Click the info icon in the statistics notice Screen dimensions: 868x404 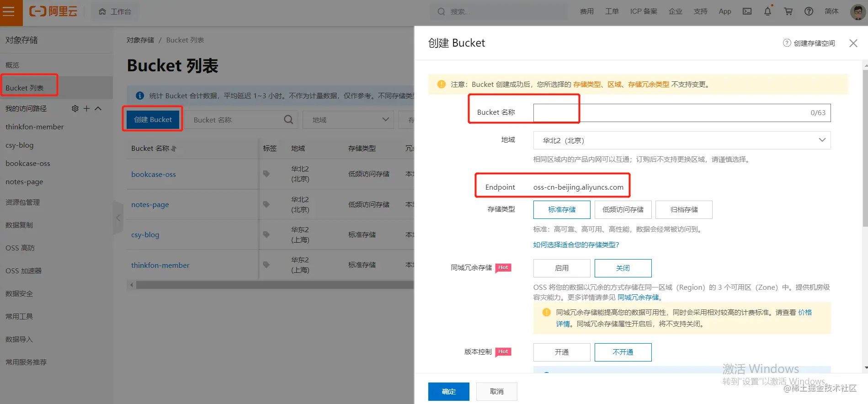[140, 96]
